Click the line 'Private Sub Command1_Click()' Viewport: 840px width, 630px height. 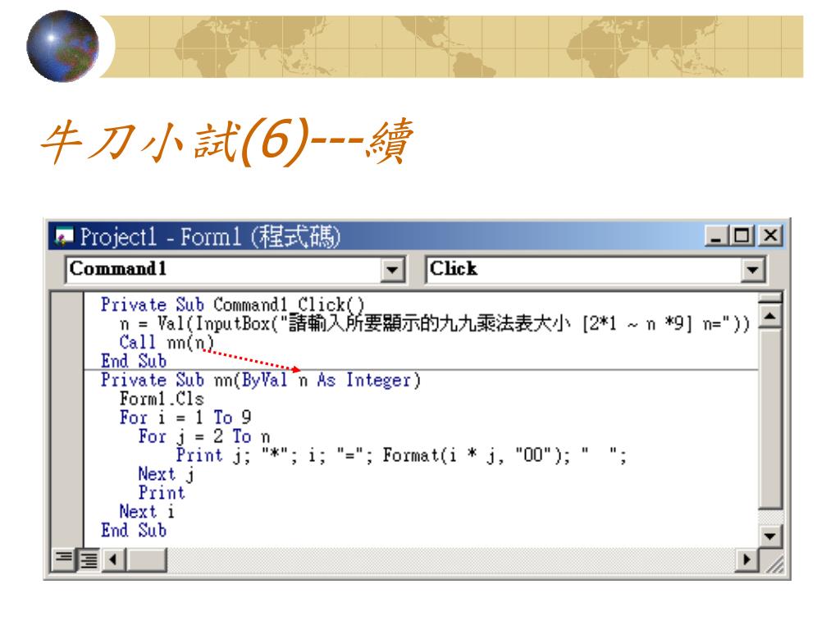(232, 304)
